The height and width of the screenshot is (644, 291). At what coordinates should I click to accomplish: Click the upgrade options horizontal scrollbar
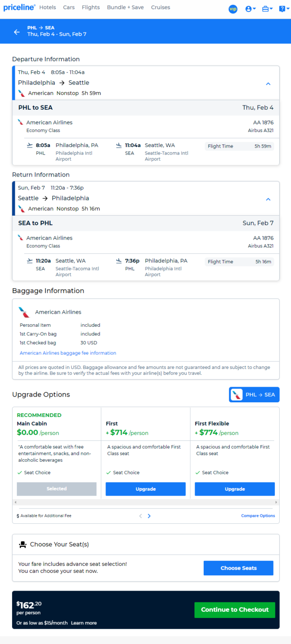[146, 502]
